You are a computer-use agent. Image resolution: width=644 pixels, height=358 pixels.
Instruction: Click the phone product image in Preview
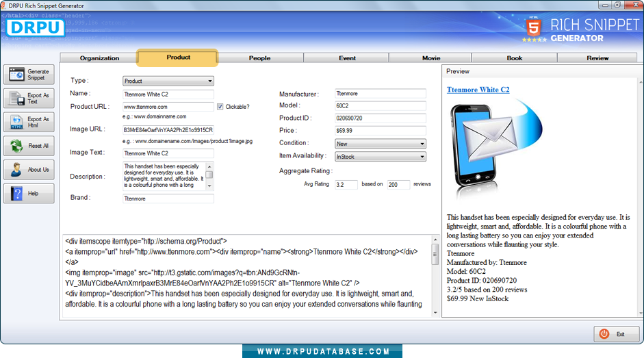point(495,149)
